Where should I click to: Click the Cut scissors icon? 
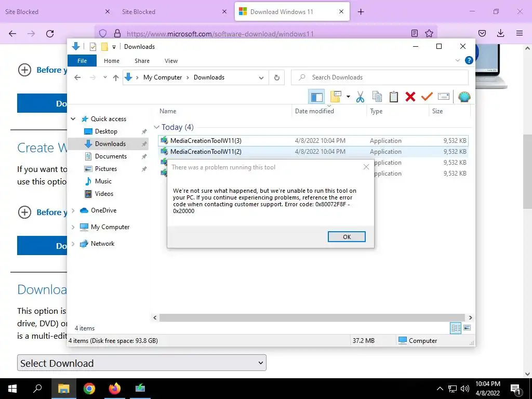pos(360,97)
